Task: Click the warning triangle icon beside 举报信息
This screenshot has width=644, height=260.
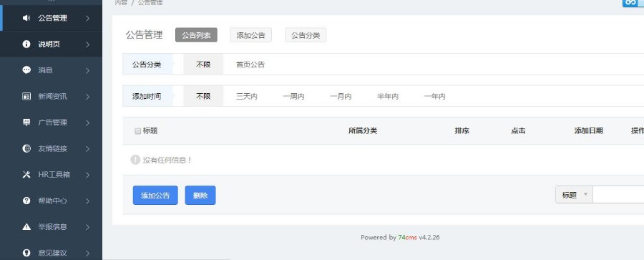Action: click(26, 226)
